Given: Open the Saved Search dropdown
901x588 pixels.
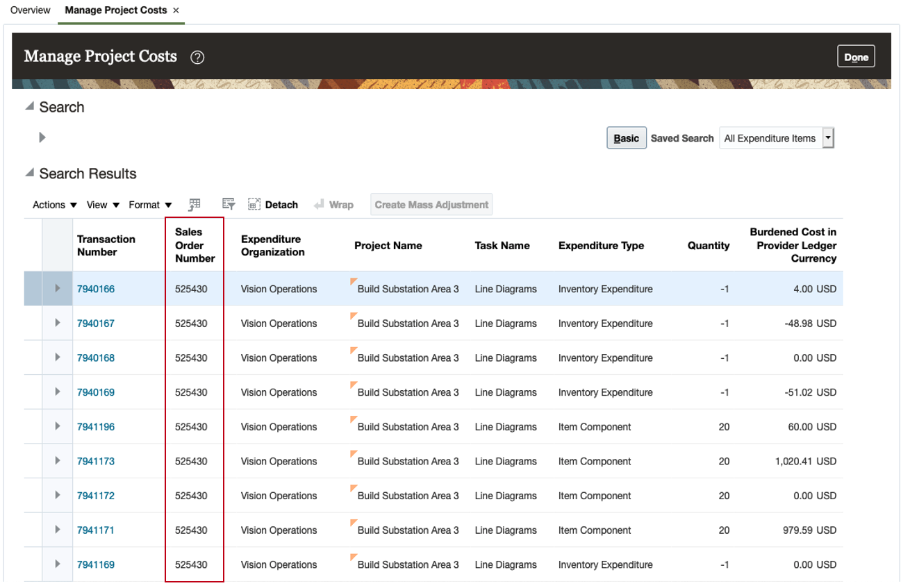Looking at the screenshot, I should tap(827, 138).
